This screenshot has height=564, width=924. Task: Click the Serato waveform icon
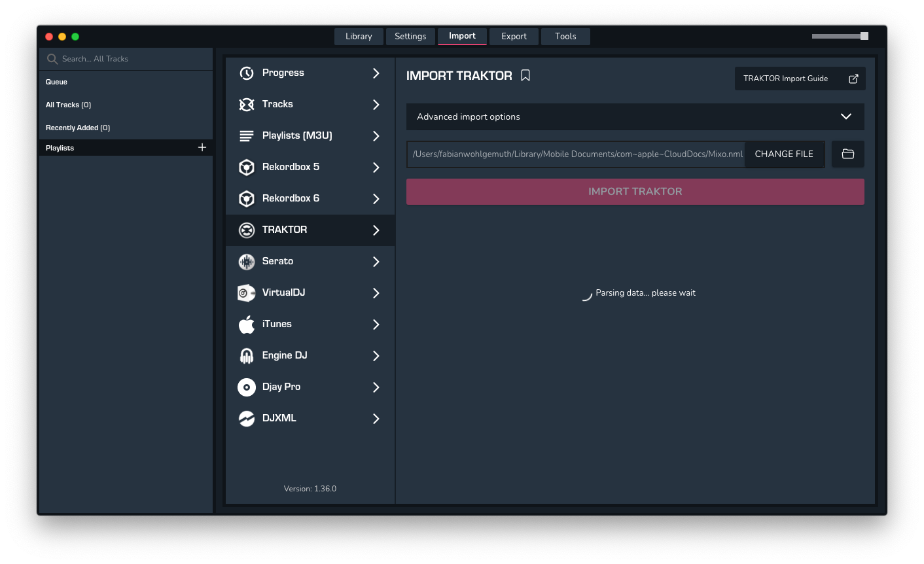[247, 262]
